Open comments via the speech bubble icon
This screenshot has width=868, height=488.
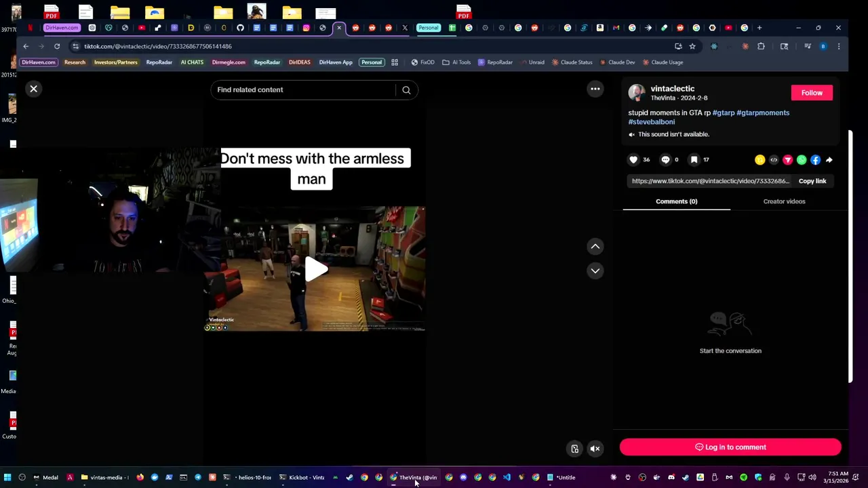(665, 160)
